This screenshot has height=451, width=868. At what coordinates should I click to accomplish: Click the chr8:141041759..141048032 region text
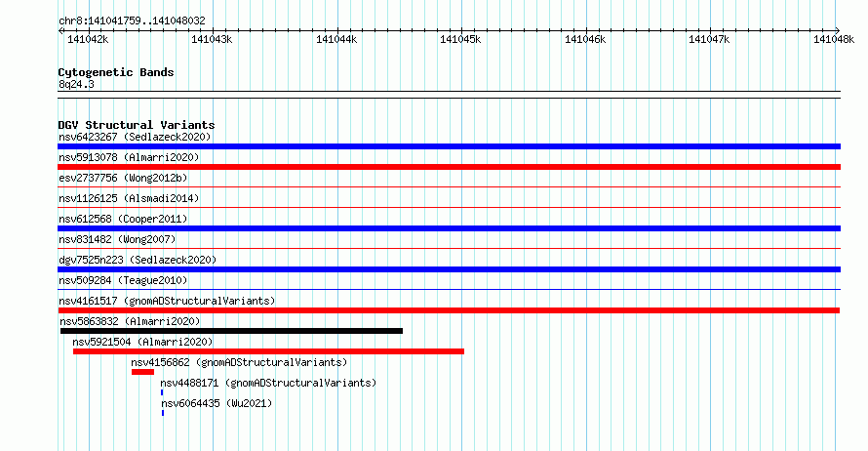coord(132,20)
